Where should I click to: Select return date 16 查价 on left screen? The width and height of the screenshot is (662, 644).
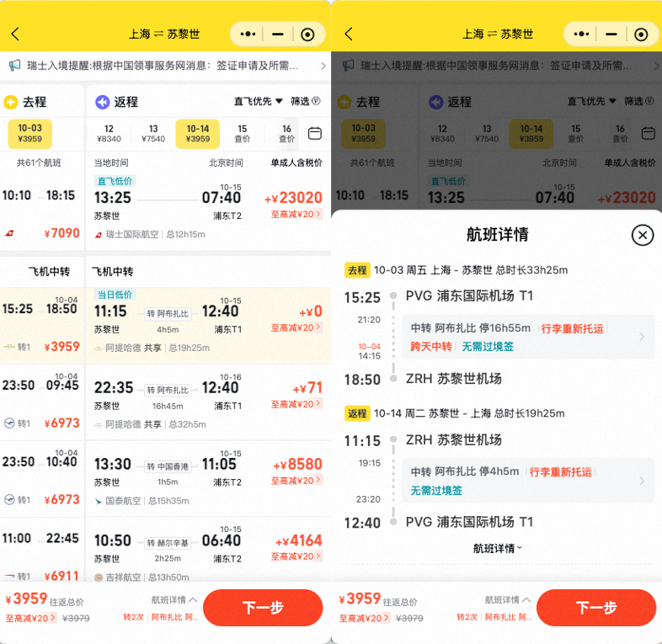(x=286, y=133)
